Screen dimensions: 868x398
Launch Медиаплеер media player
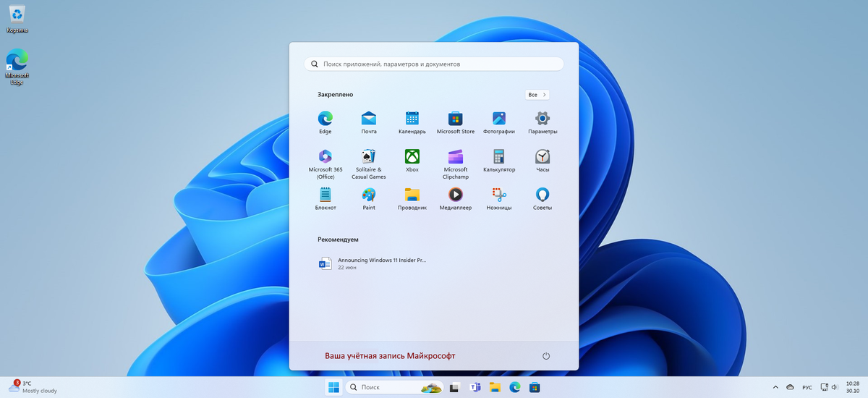pos(456,198)
